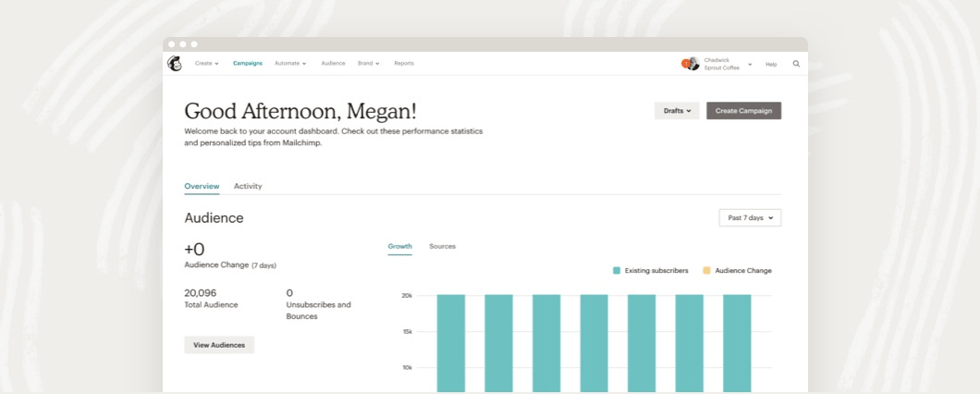The height and width of the screenshot is (394, 980).
Task: Open the Campaigns menu item
Action: pos(248,64)
